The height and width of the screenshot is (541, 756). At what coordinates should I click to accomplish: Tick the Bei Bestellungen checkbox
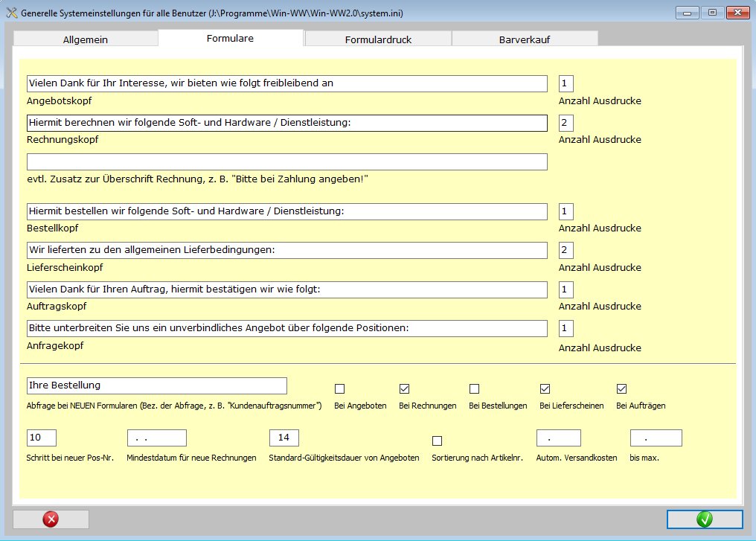click(475, 388)
